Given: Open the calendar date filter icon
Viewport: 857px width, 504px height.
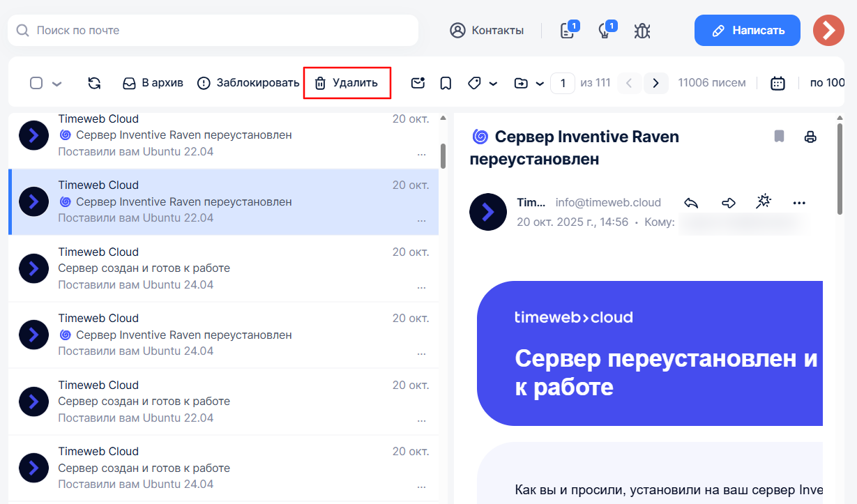Looking at the screenshot, I should pyautogui.click(x=778, y=83).
